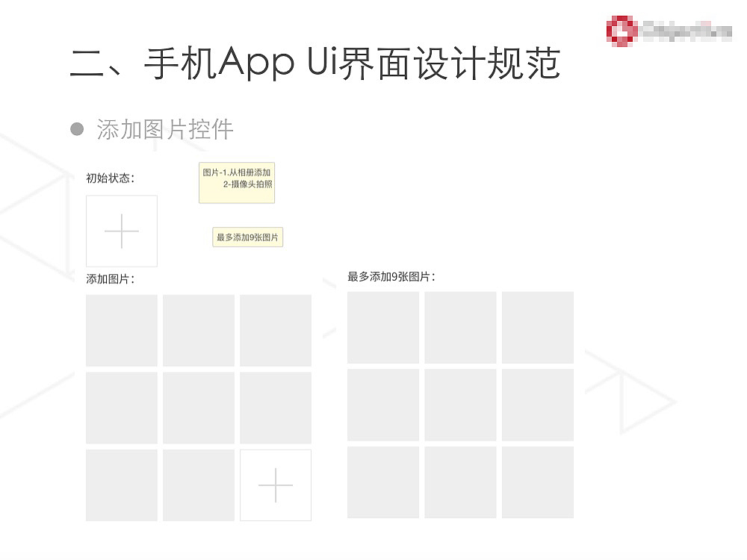Click the red logo icon in the corner
The width and height of the screenshot is (747, 560).
(622, 31)
